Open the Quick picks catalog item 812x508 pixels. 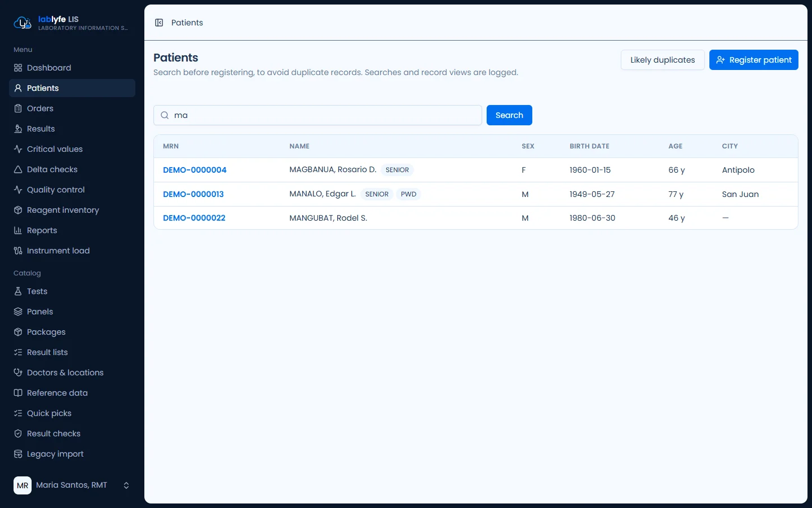[x=72, y=413]
